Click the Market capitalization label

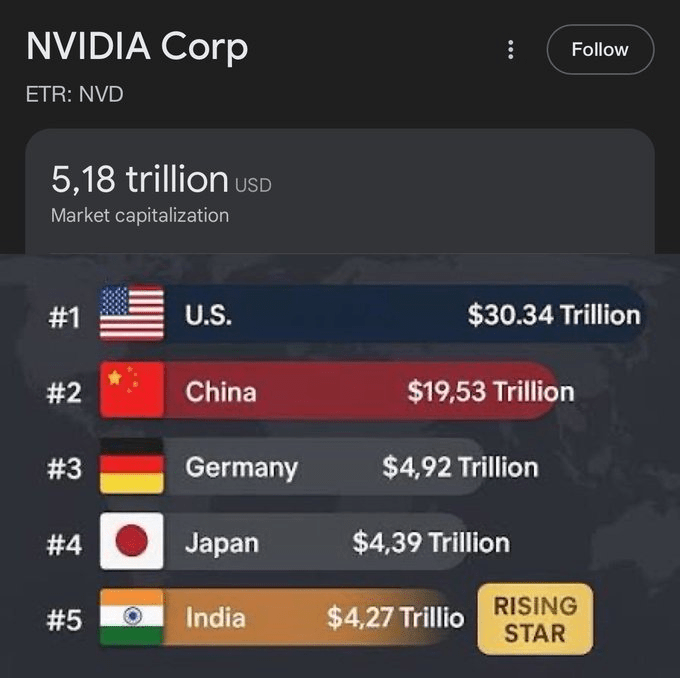coord(140,215)
